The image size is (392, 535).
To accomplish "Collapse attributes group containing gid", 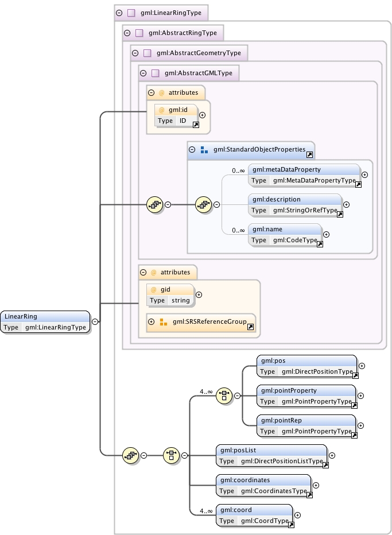I will [143, 272].
